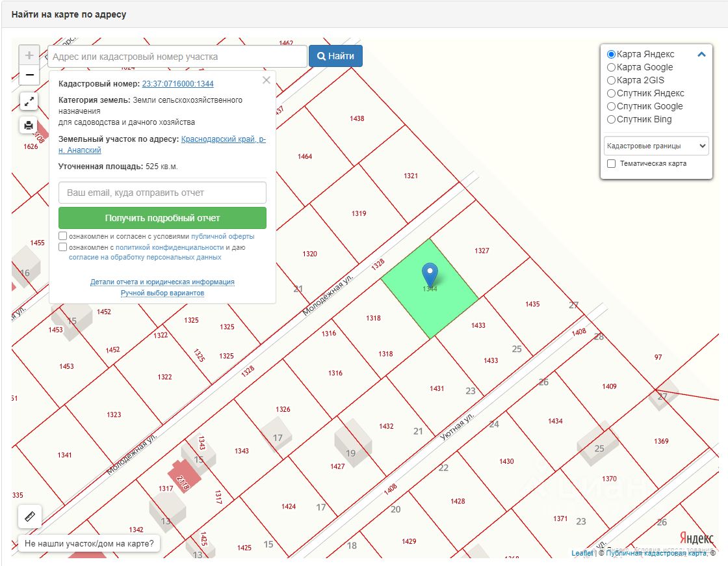The image size is (728, 566).
Task: Open политикой конфиденциальности link
Action: click(x=170, y=247)
